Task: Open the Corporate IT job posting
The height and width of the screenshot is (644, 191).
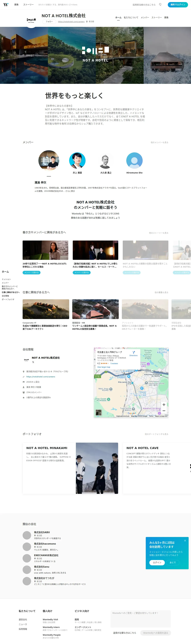Action: coord(46,315)
